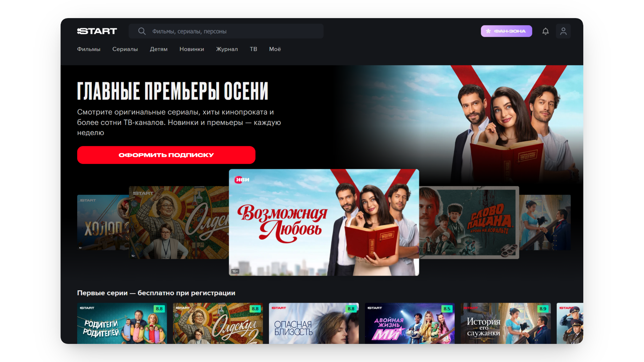The width and height of the screenshot is (644, 362).
Task: Open the Олдскул 2 thumbnail in free episodes row
Action: click(218, 323)
